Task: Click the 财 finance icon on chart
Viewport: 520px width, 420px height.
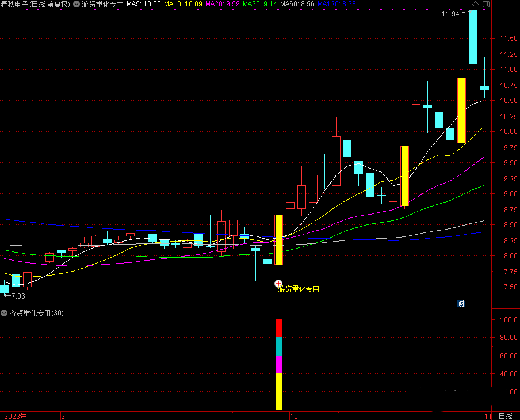Action: [x=461, y=304]
